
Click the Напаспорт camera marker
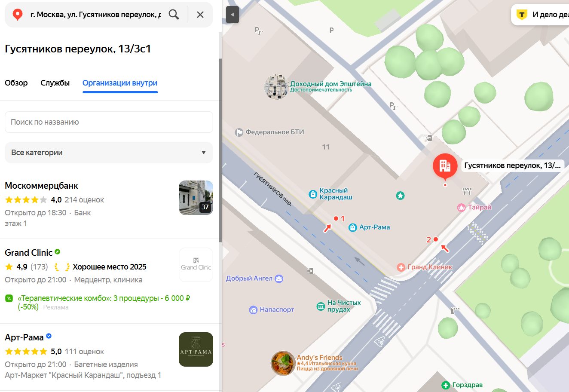point(254,310)
